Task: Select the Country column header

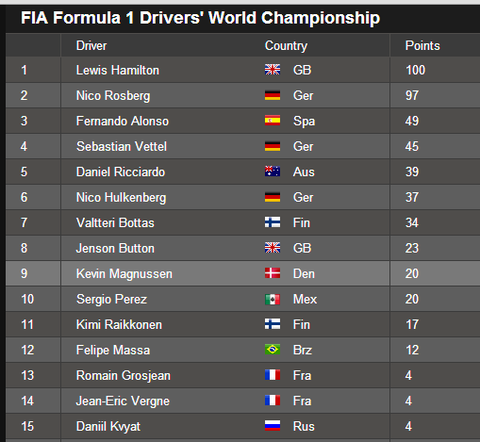Action: (x=286, y=46)
